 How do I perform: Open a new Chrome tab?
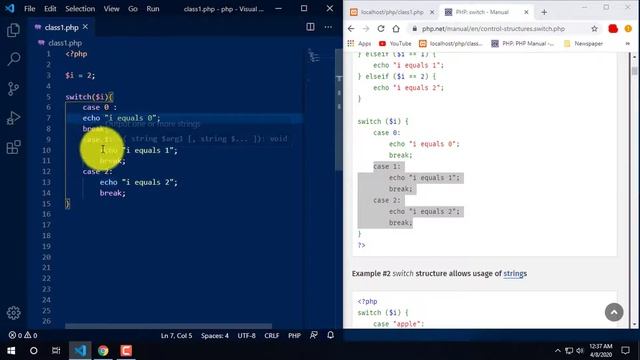544,12
